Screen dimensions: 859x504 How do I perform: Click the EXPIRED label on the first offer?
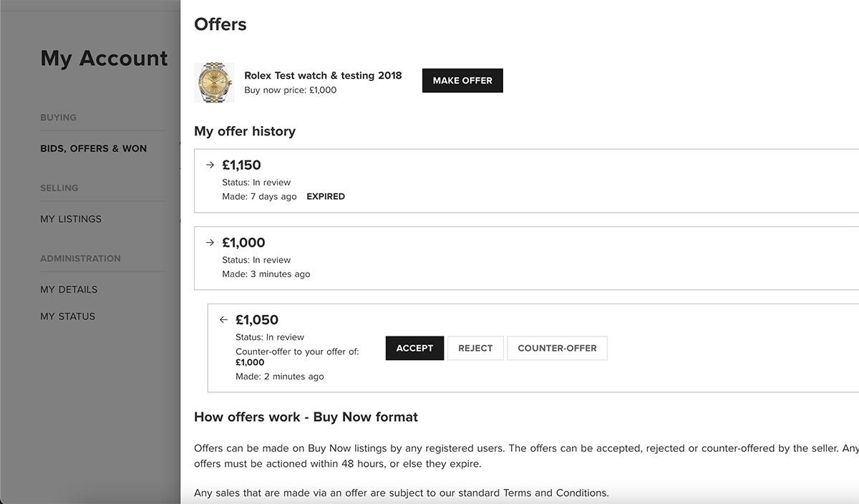326,196
